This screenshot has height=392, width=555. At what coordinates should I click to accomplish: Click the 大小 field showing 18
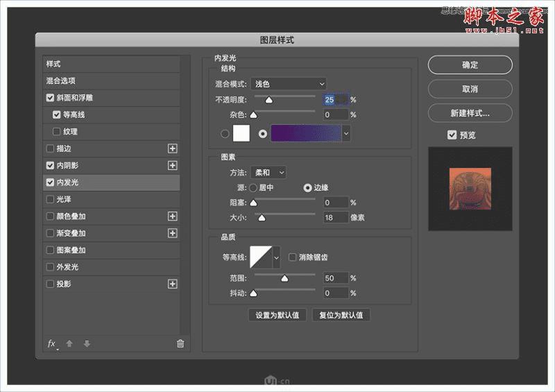click(336, 217)
